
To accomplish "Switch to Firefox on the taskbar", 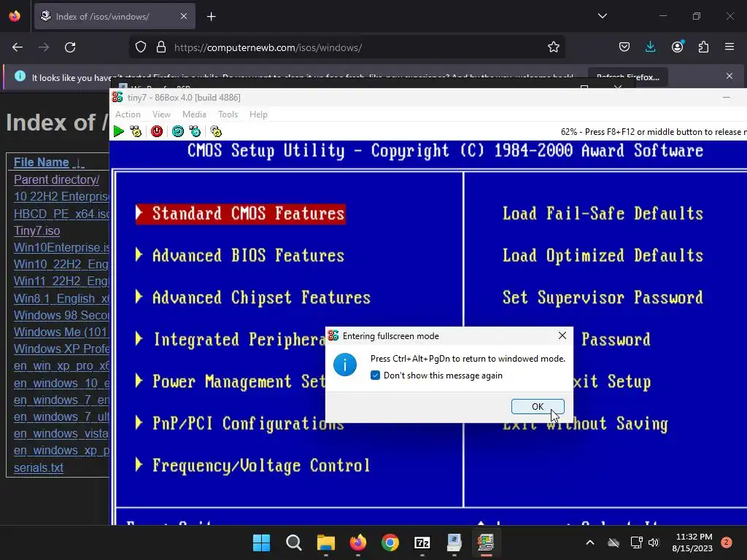I will pos(358,542).
